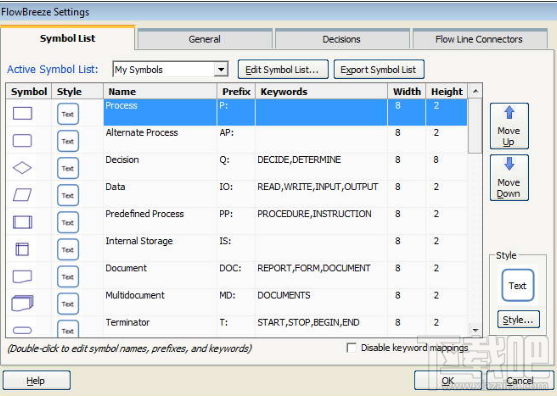Screen dimensions: 557x396
Task: Click the Decision diamond symbol icon
Action: tap(22, 168)
